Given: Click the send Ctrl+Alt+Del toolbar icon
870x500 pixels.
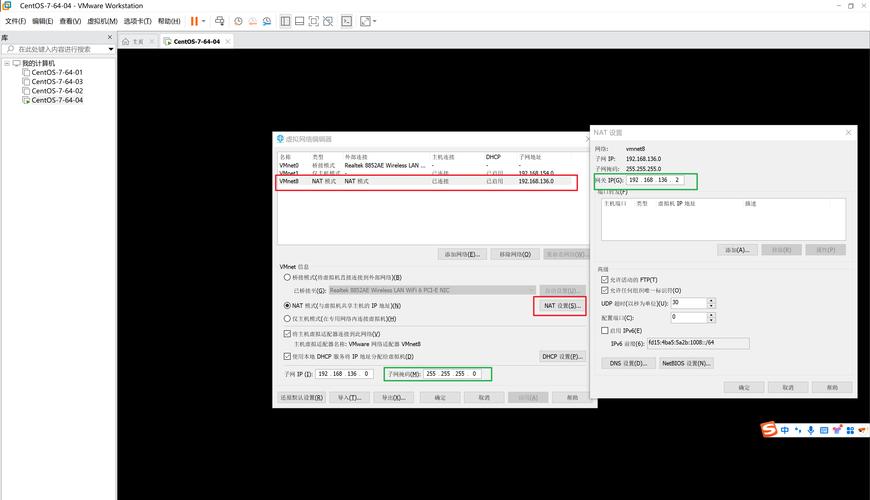Looking at the screenshot, I should 220,21.
